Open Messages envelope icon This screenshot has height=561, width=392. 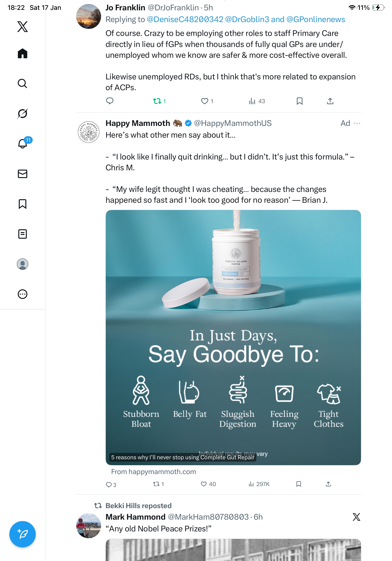point(23,174)
